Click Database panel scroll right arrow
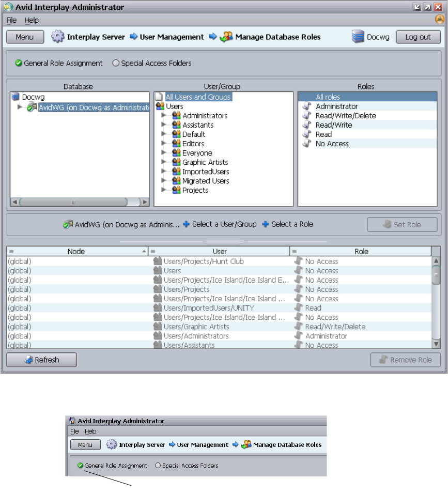 (145, 202)
